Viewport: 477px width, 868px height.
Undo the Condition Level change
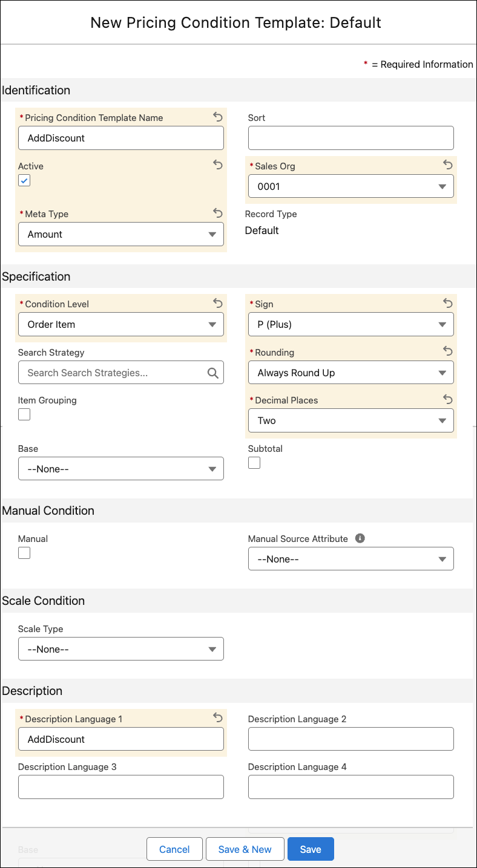pos(218,302)
